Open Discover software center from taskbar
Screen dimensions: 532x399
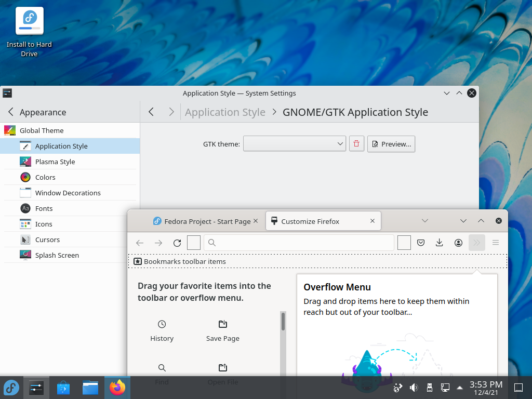pyautogui.click(x=63, y=388)
